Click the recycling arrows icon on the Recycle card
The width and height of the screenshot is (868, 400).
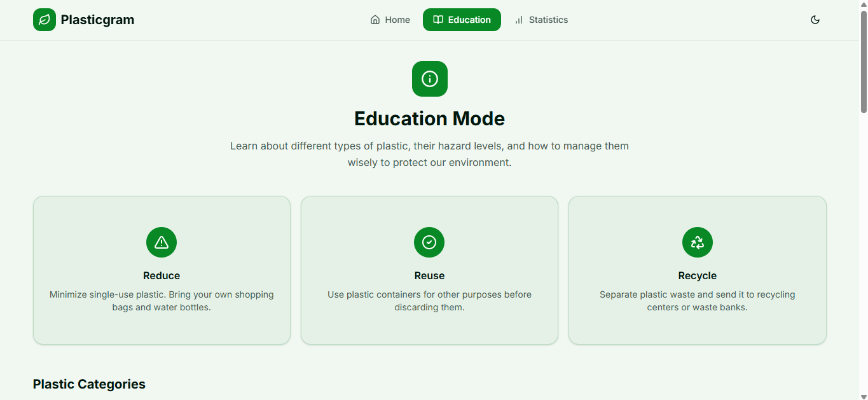(698, 242)
